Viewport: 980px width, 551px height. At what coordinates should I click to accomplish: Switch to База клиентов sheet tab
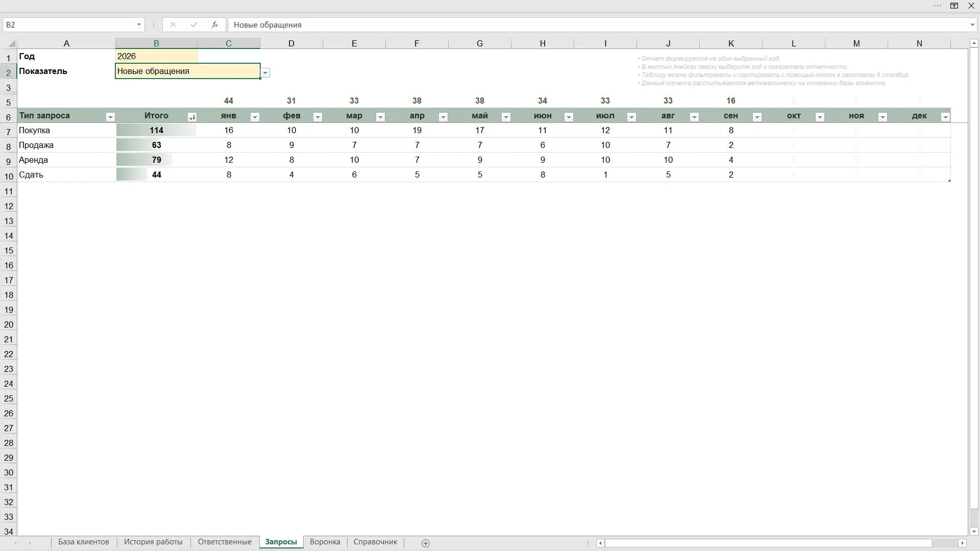[x=84, y=542]
